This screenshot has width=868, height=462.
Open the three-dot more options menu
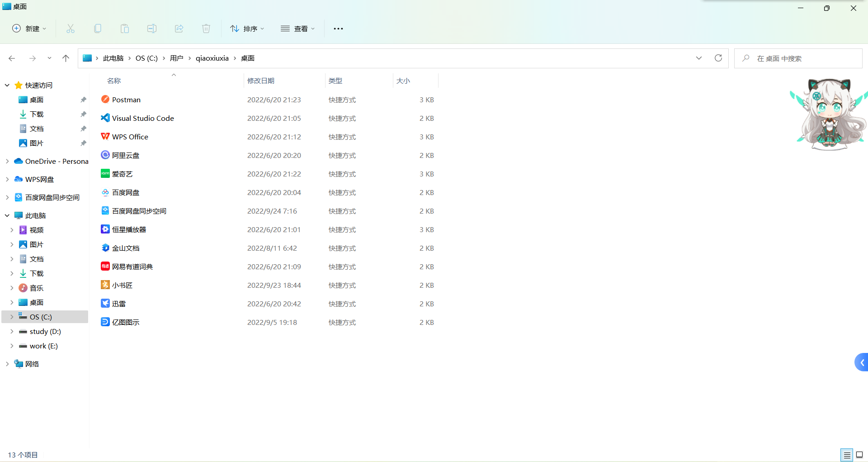click(x=338, y=29)
